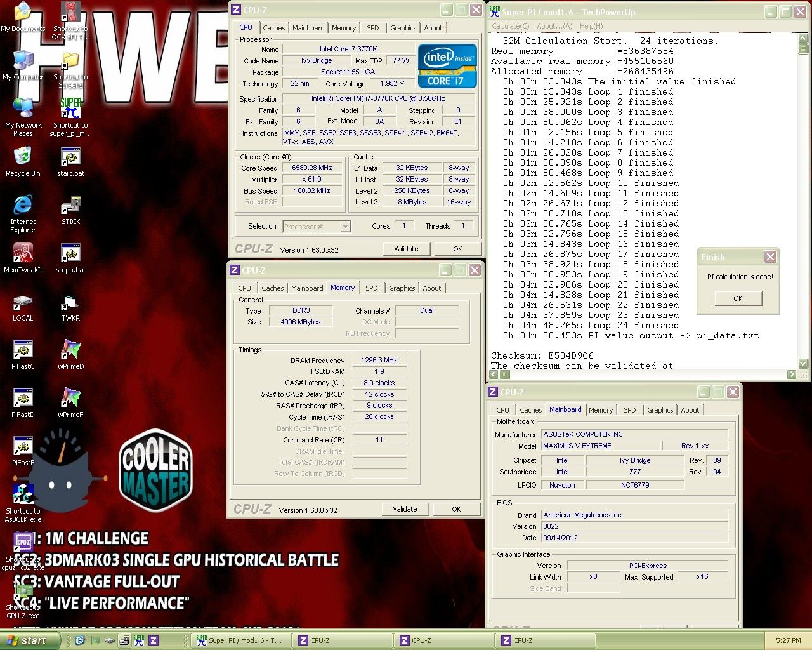Click Validate in the top CPU-Z window

(406, 249)
